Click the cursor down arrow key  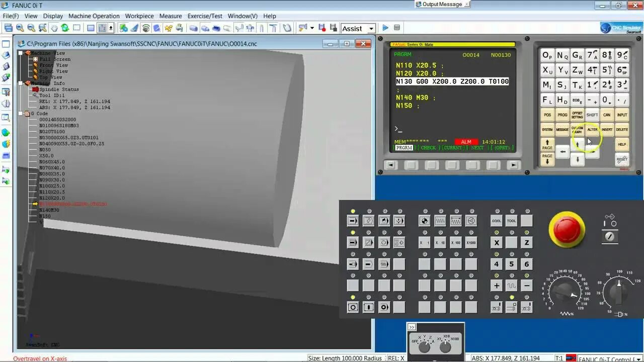[x=577, y=159]
